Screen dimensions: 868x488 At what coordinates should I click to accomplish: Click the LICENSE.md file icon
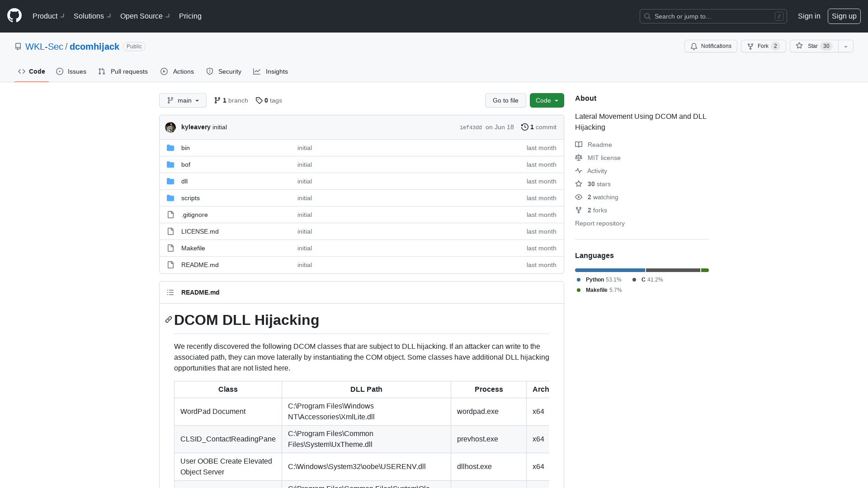tap(170, 231)
